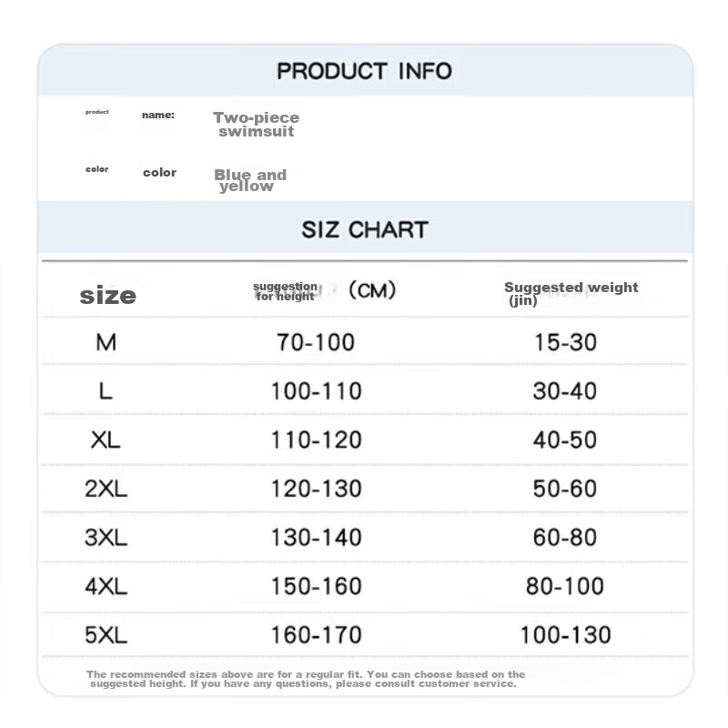Select the 2XL size row label
Viewport: 728px width, 728px height.
(x=106, y=489)
